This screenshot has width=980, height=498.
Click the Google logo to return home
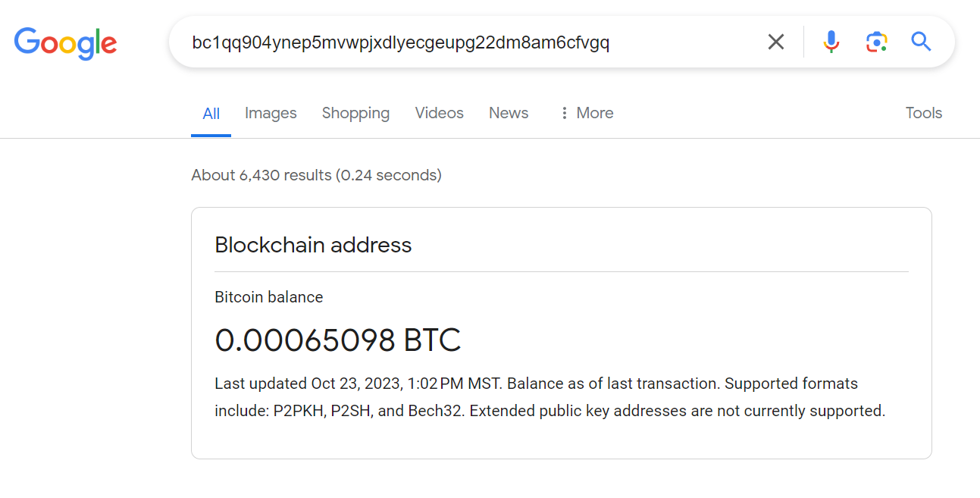pyautogui.click(x=65, y=43)
